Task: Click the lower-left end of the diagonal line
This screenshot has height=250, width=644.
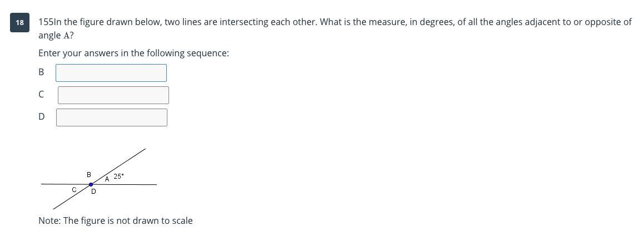Action: (x=55, y=208)
